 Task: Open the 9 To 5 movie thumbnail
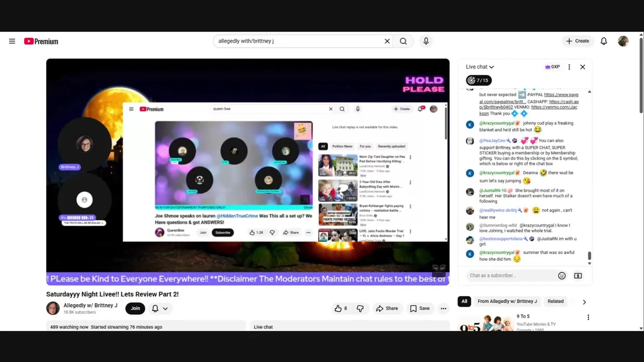point(485,322)
